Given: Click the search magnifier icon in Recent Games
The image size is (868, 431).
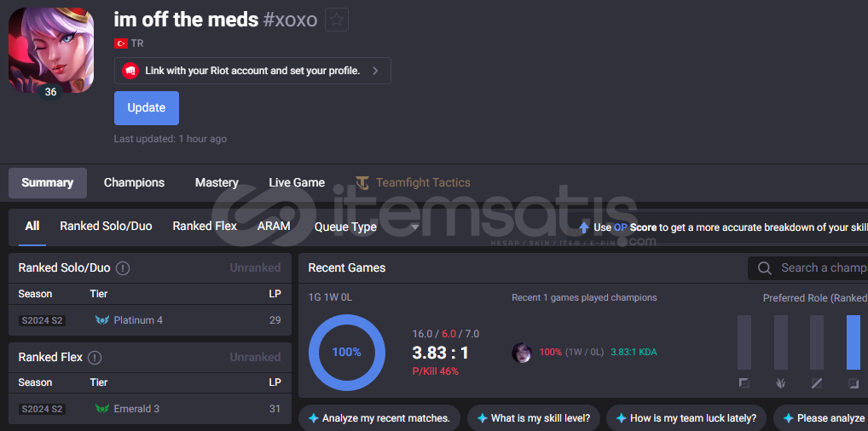Looking at the screenshot, I should point(765,268).
